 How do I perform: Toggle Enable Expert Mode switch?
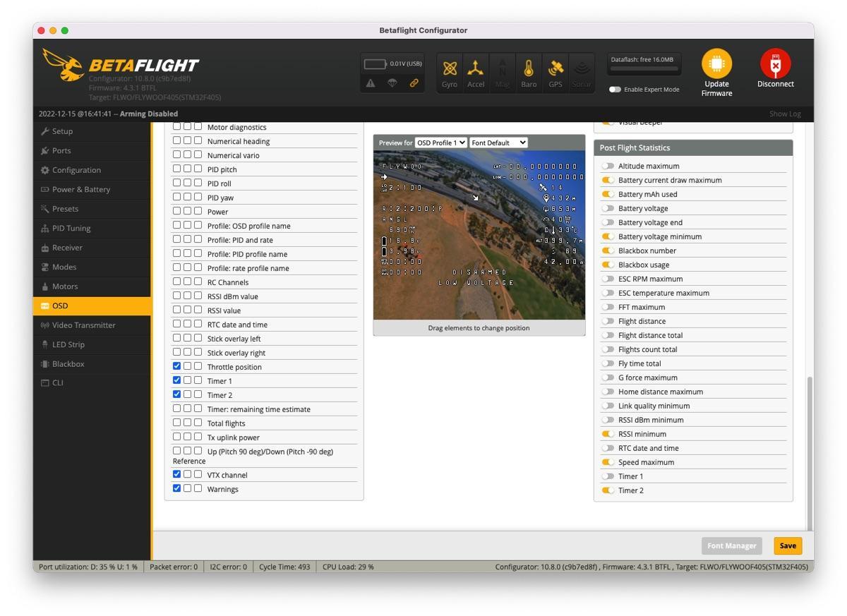point(615,90)
